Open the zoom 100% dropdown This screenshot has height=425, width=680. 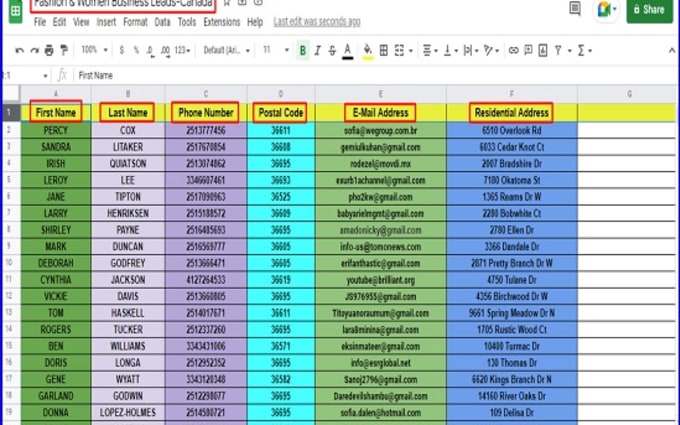coord(94,50)
